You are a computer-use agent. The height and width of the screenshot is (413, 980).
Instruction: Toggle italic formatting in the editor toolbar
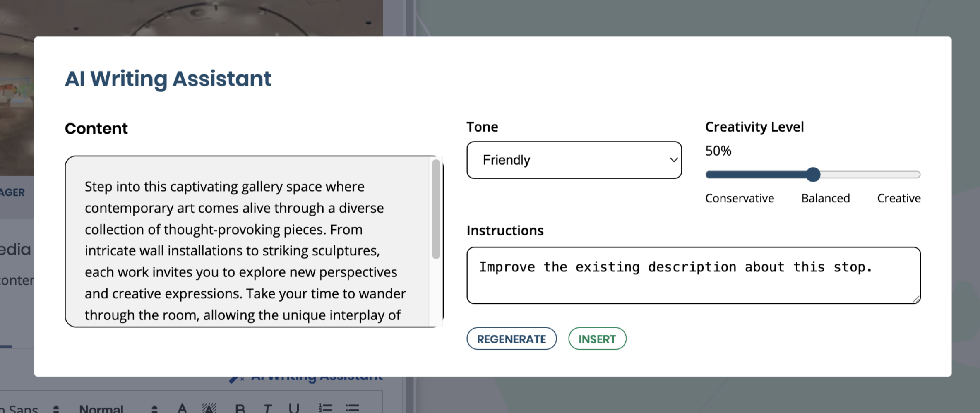point(268,408)
